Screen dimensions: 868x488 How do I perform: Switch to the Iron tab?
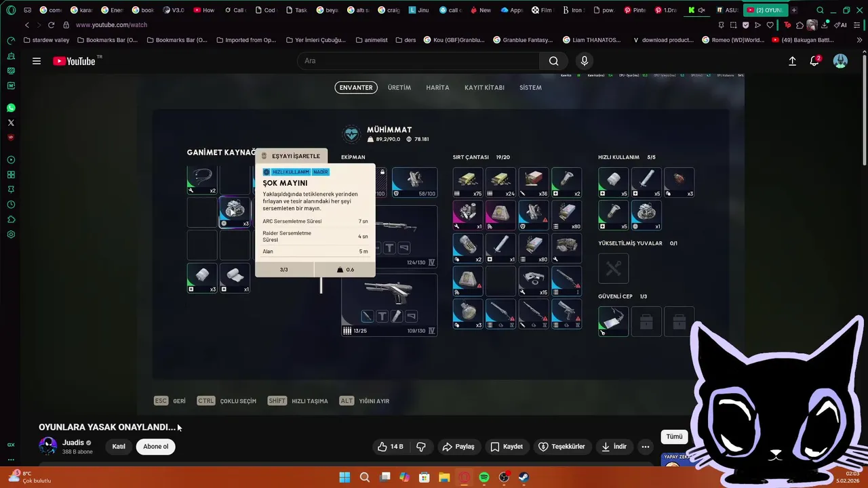(x=572, y=10)
